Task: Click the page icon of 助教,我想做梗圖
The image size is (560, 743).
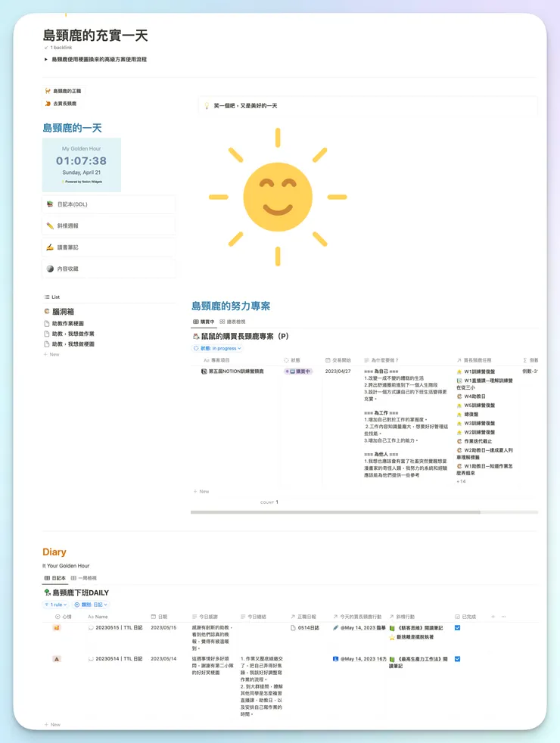Action: click(x=46, y=344)
